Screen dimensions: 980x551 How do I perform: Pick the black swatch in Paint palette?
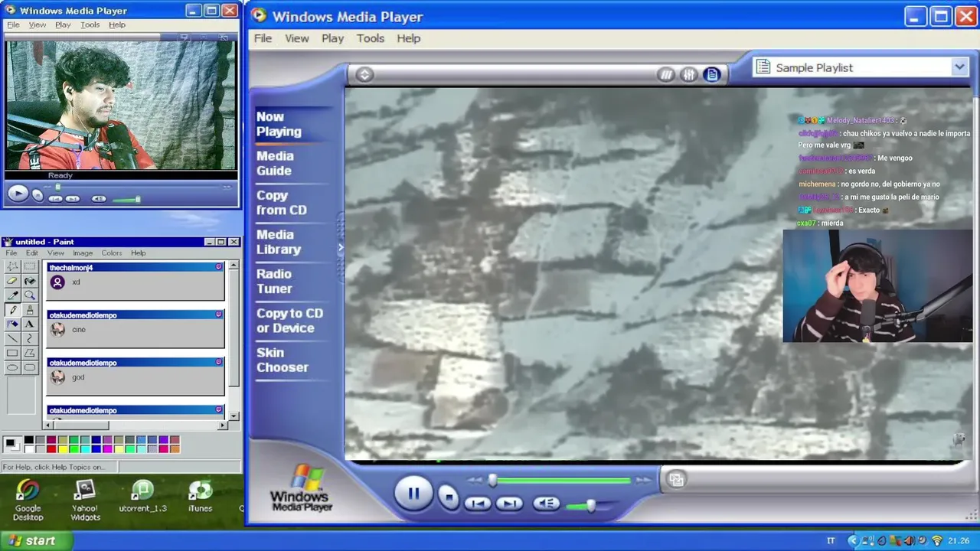coord(28,440)
